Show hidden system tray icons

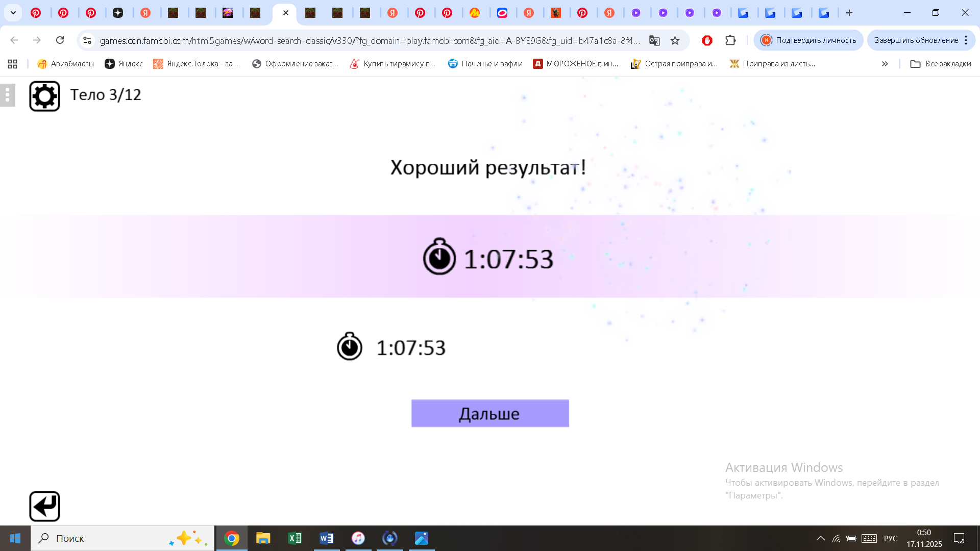820,538
